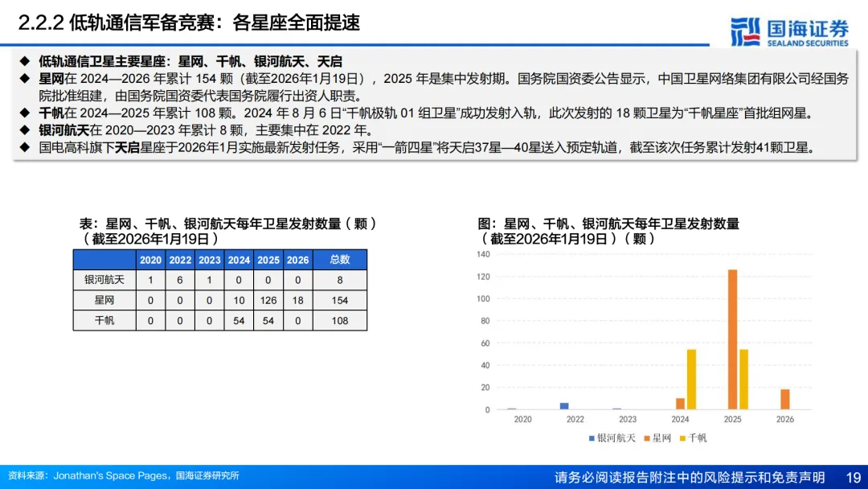
Task: Click the 2026 table column header
Action: click(x=298, y=260)
